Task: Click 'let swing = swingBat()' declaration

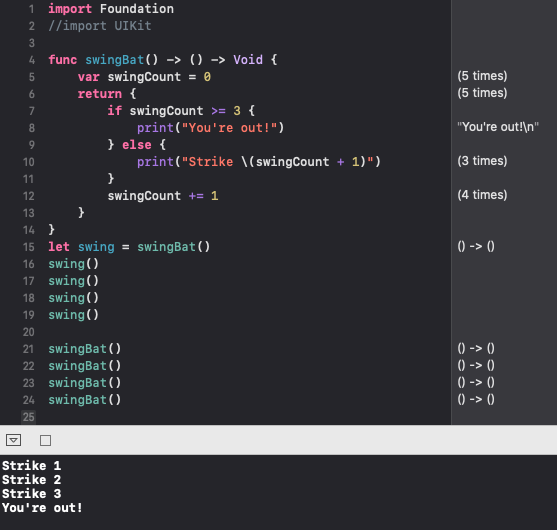Action: click(129, 247)
